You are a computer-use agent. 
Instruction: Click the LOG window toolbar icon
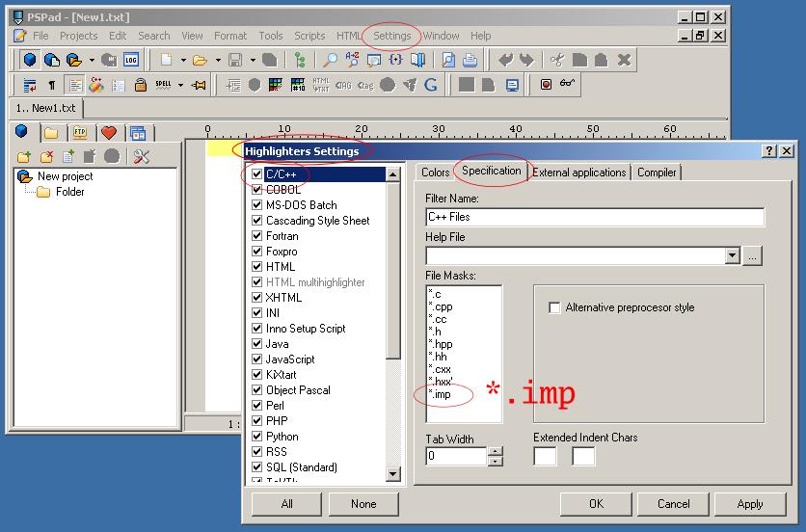(x=130, y=60)
